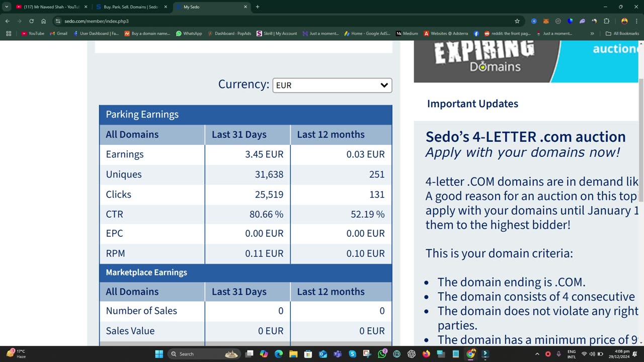The height and width of the screenshot is (362, 644).
Task: Open the All Bookmarks folder
Action: [x=622, y=34]
